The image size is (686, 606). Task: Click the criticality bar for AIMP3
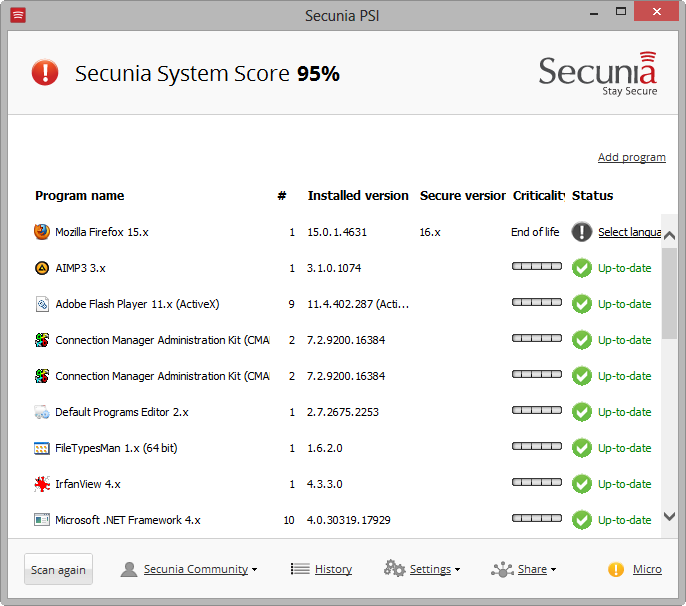tap(537, 266)
